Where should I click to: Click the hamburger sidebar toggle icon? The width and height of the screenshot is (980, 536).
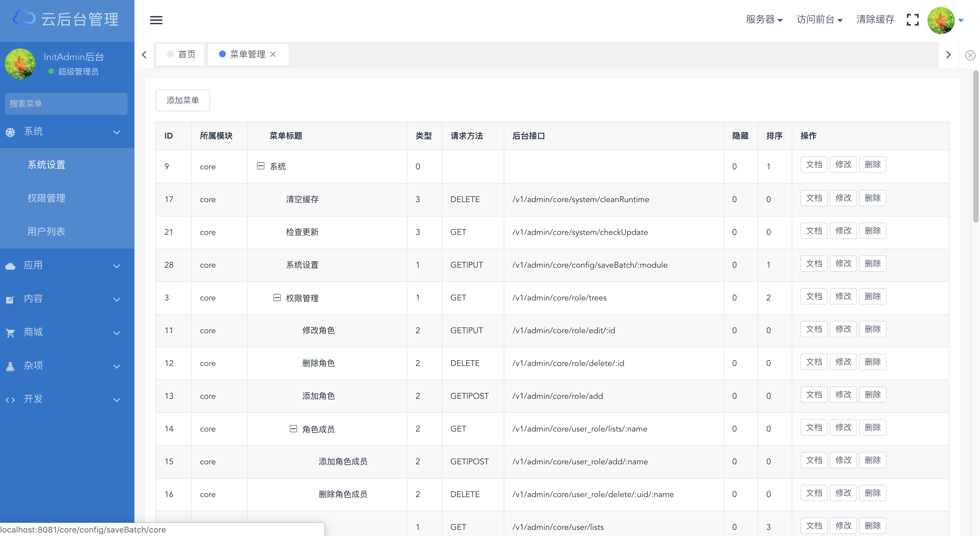[x=156, y=20]
